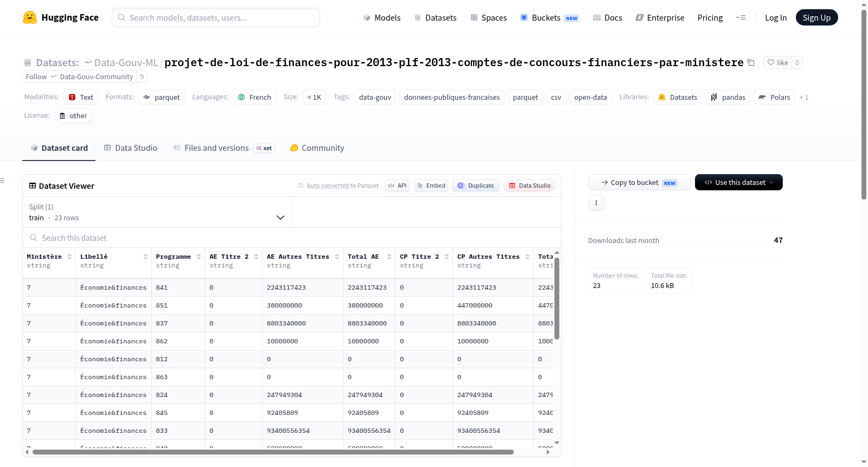Go to the Community tab
868x467 pixels.
(317, 148)
